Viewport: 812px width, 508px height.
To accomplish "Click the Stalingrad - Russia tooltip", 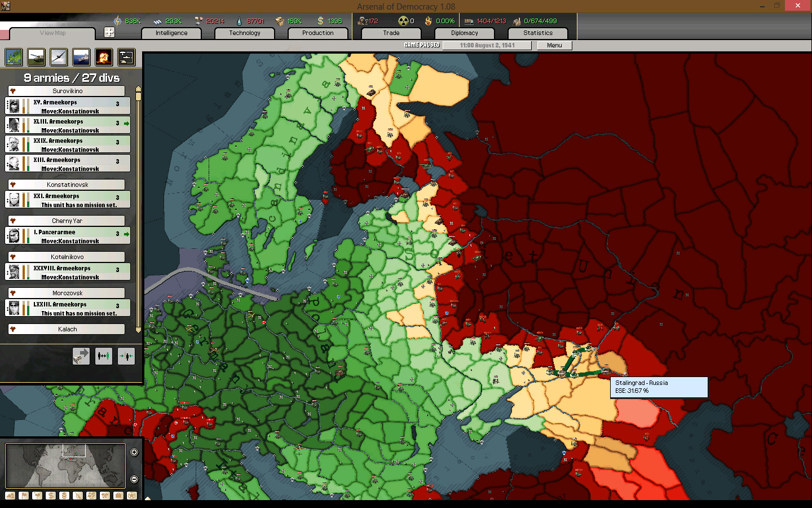I will 659,387.
